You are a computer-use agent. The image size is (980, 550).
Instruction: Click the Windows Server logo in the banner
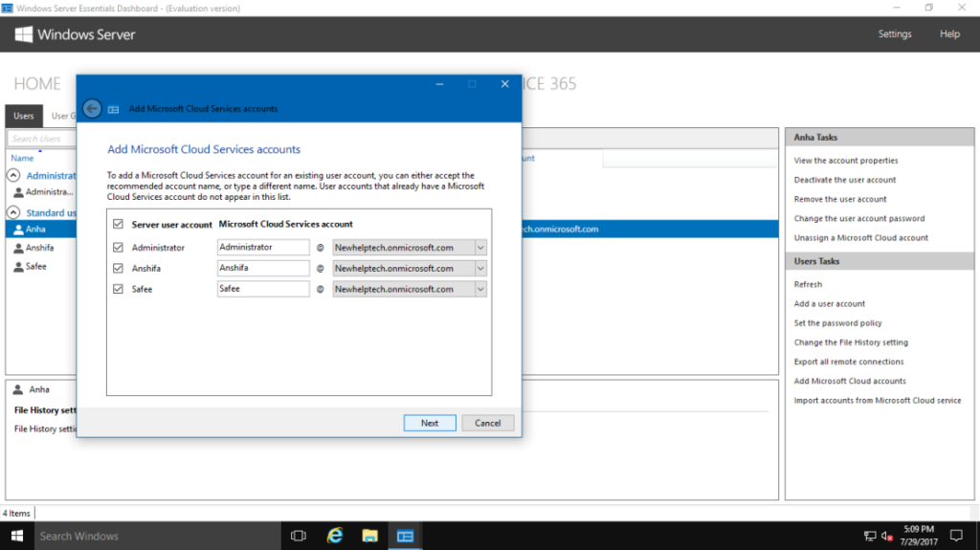point(24,34)
